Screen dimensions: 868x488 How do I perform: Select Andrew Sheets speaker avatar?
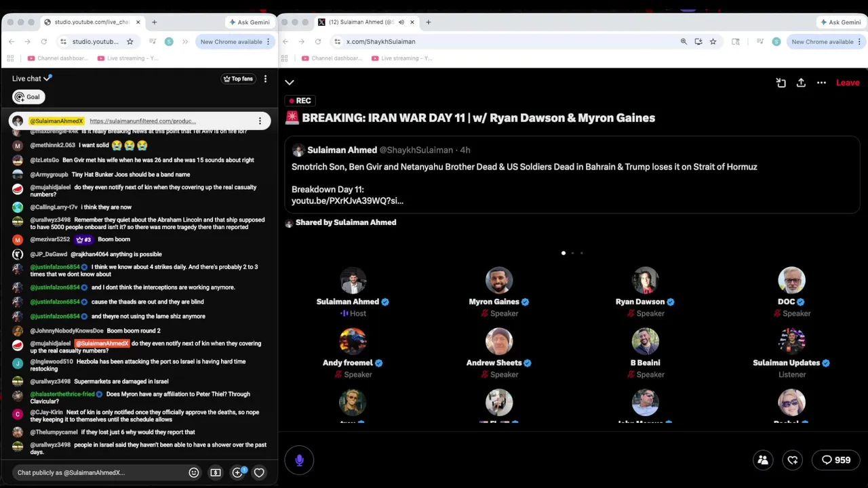pyautogui.click(x=499, y=342)
